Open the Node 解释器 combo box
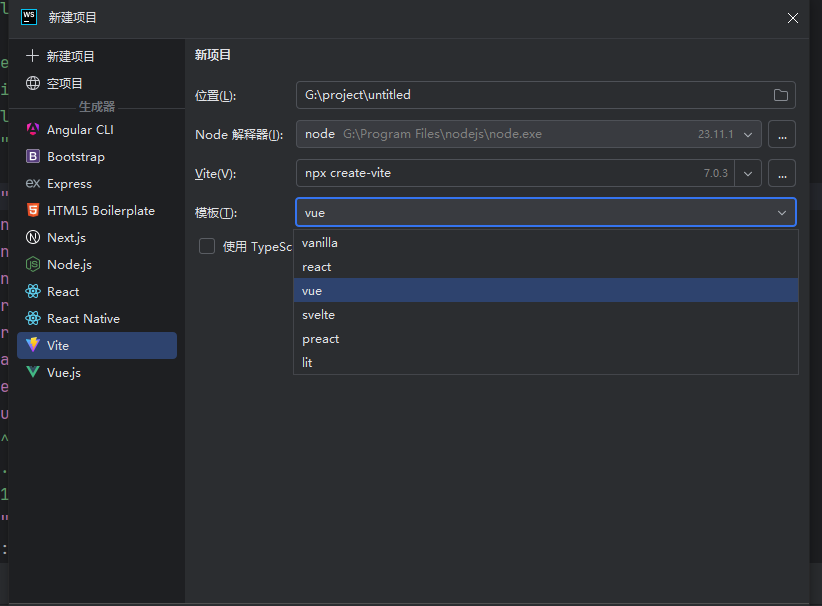822x606 pixels. coord(528,134)
